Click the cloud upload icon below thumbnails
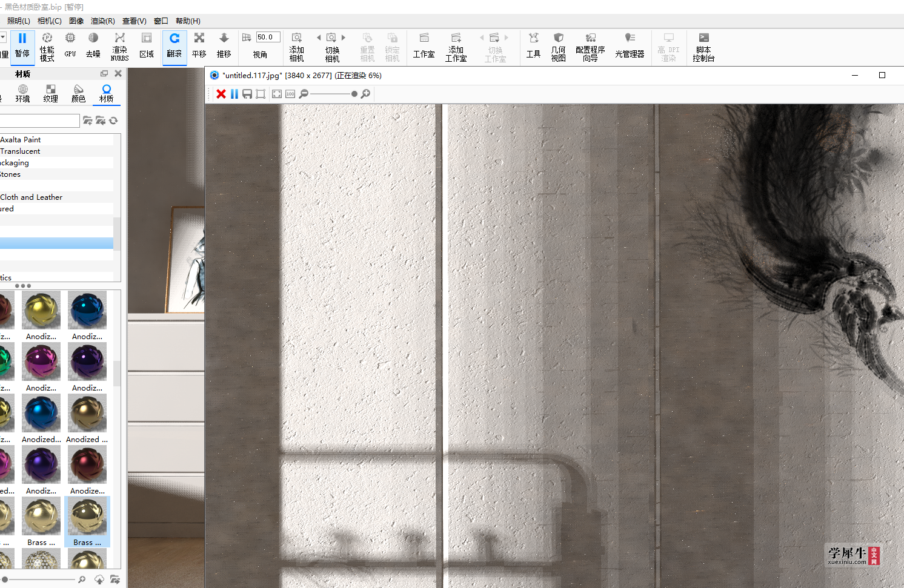 pyautogui.click(x=99, y=580)
